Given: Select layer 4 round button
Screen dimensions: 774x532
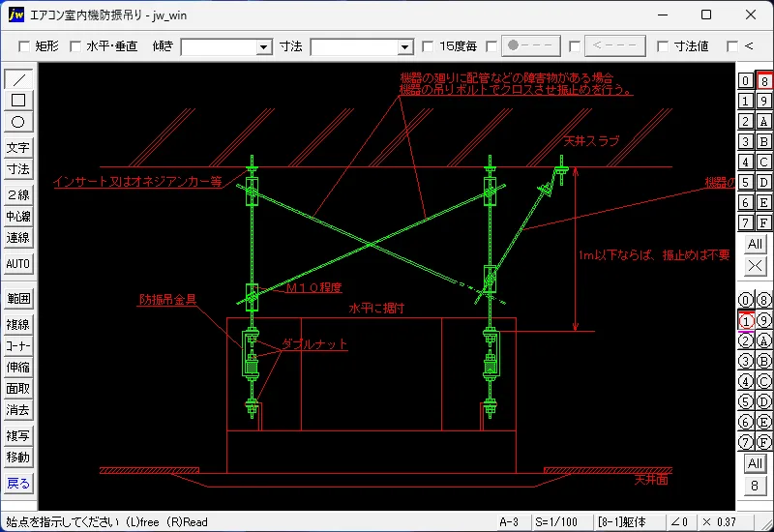Looking at the screenshot, I should tap(745, 381).
